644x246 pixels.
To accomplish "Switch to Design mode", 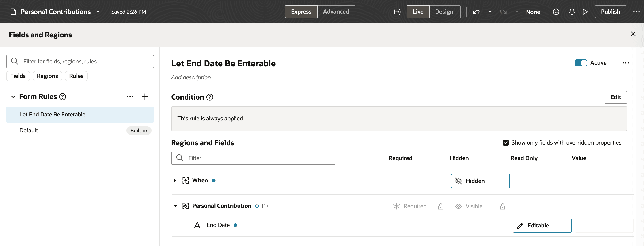I will (444, 12).
